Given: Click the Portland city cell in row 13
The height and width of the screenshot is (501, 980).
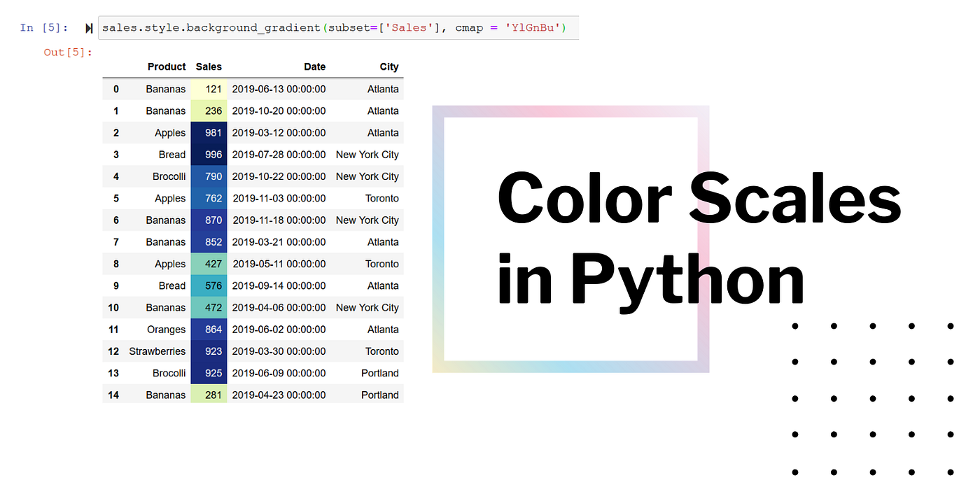Looking at the screenshot, I should tap(379, 373).
